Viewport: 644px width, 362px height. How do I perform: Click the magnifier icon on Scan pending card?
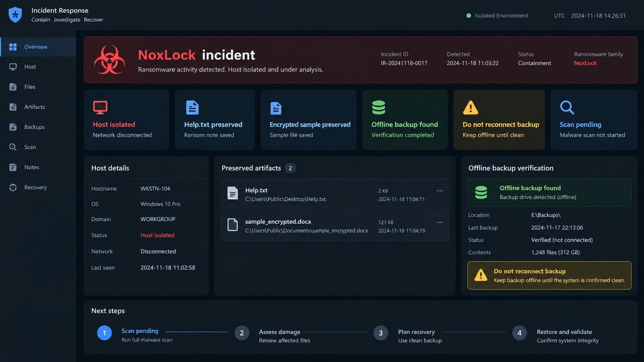[567, 108]
